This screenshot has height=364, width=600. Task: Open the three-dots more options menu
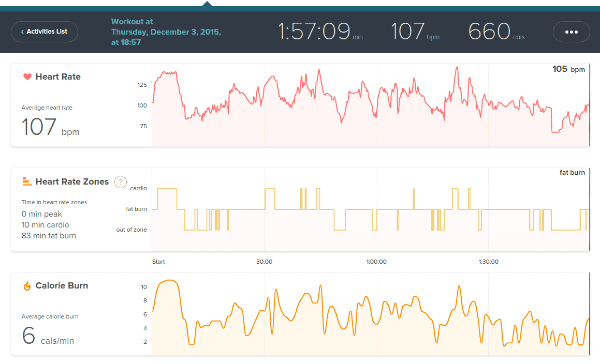[x=571, y=32]
